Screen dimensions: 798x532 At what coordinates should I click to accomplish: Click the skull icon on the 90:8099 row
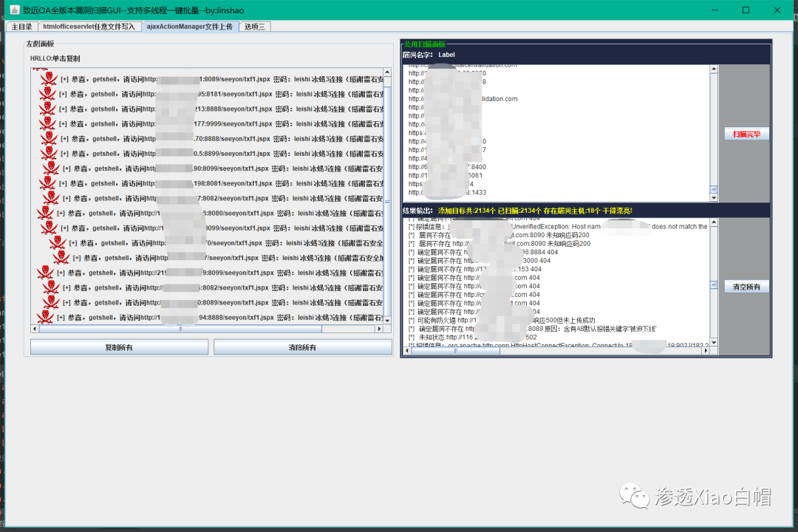click(x=51, y=168)
